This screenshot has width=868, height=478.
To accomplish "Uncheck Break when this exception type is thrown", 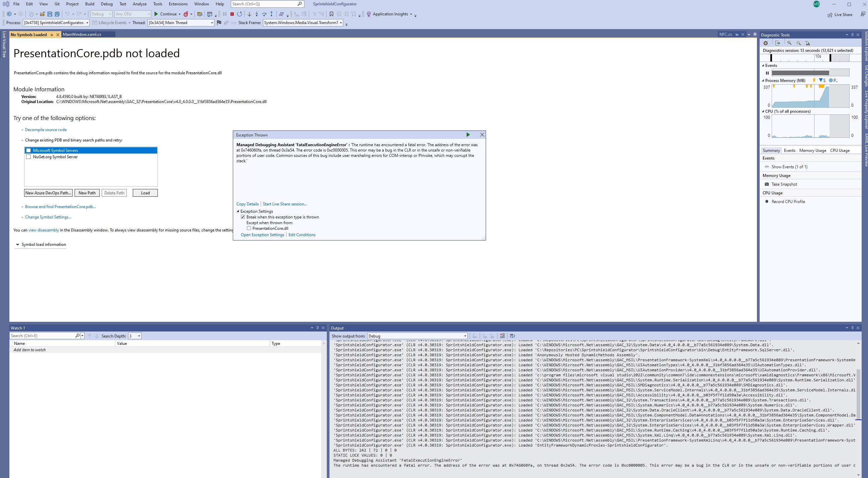I will pyautogui.click(x=243, y=217).
